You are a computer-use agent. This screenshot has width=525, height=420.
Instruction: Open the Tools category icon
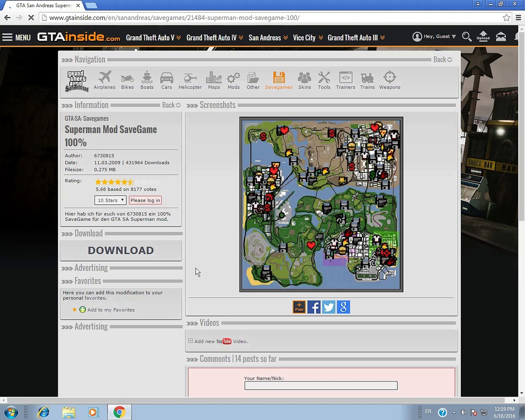click(x=324, y=80)
